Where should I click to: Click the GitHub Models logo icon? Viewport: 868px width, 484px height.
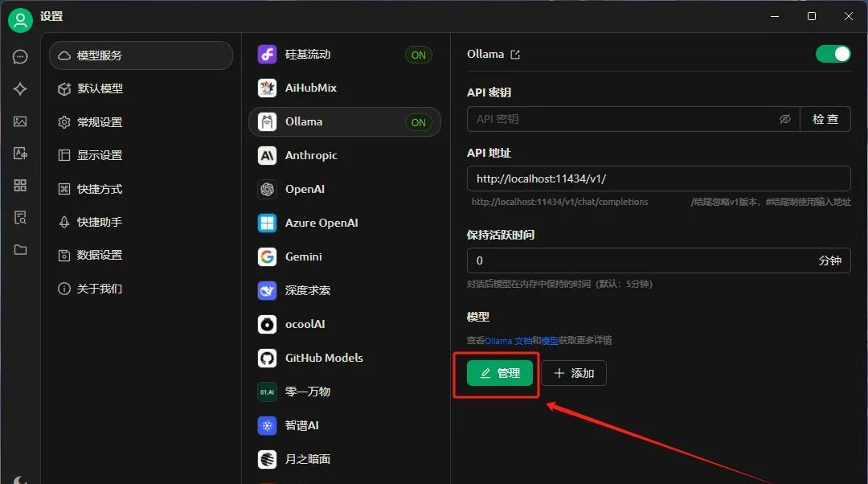268,359
